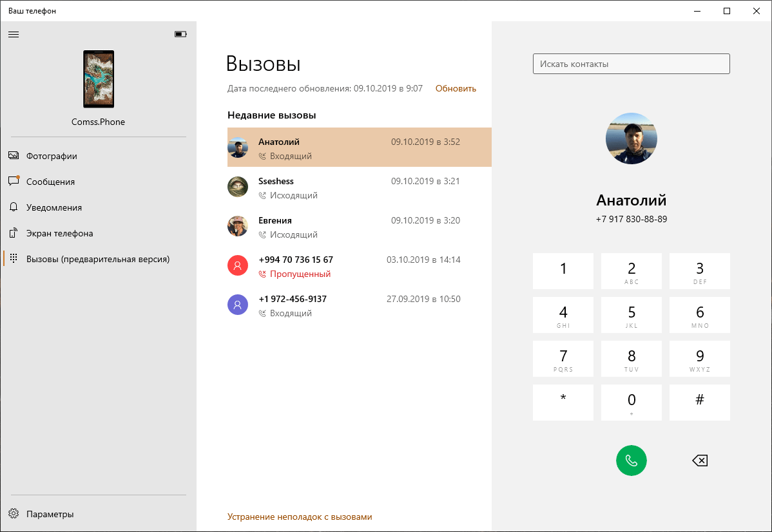The height and width of the screenshot is (532, 772).
Task: Tap the asterisk key on keypad
Action: coord(563,403)
